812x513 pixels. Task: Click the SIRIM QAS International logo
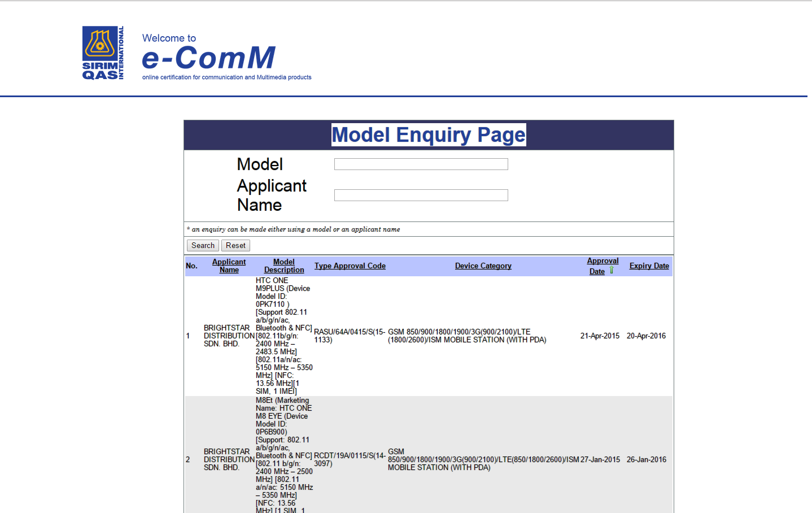[103, 53]
